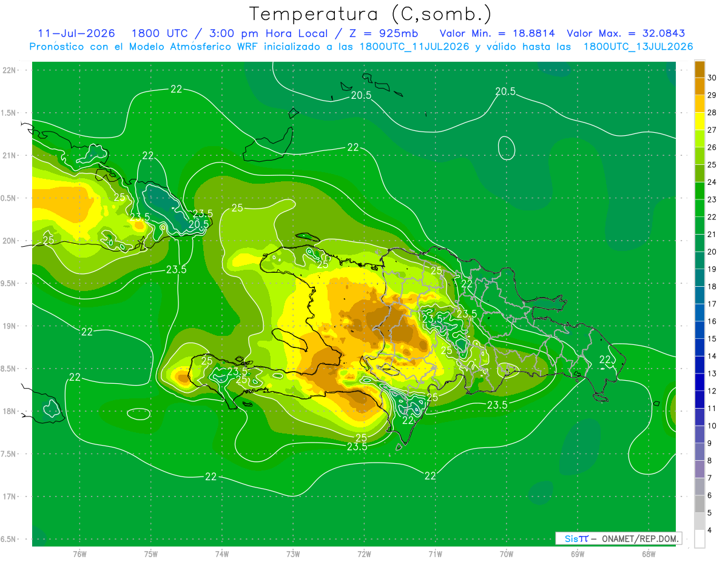The width and height of the screenshot is (728, 562).
Task: Click legend value label '24'
Action: [712, 182]
